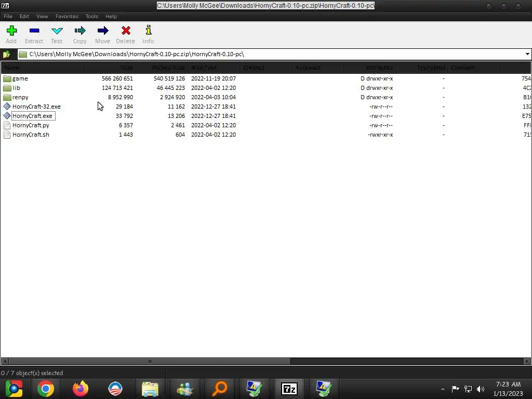Click the action center flag tray icon
The image size is (532, 399).
[455, 389]
